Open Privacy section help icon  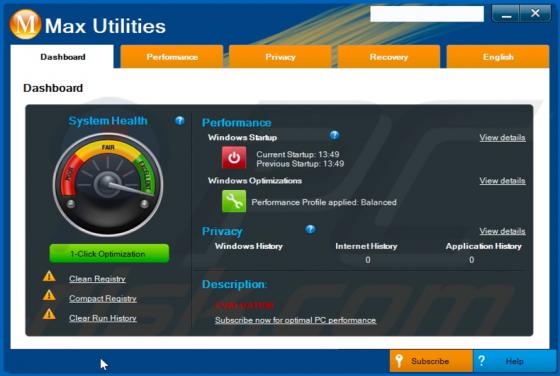pyautogui.click(x=310, y=229)
